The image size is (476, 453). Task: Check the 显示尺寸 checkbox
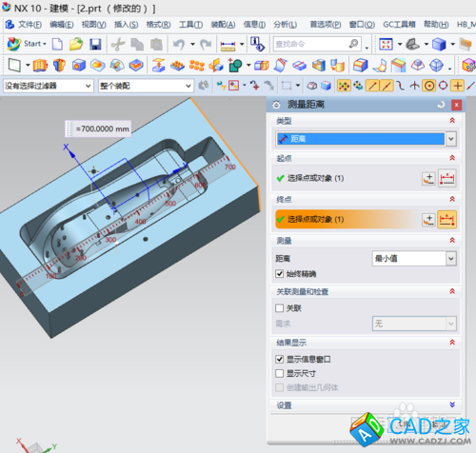(x=279, y=373)
